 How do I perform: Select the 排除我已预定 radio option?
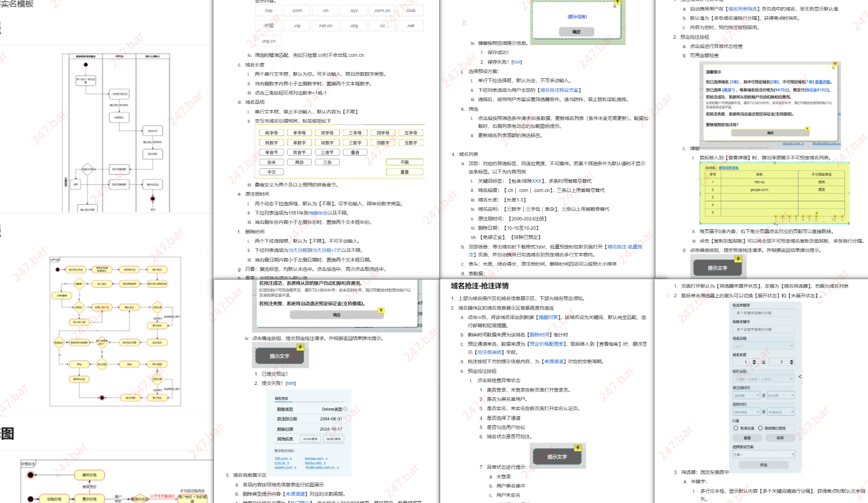[760, 428]
